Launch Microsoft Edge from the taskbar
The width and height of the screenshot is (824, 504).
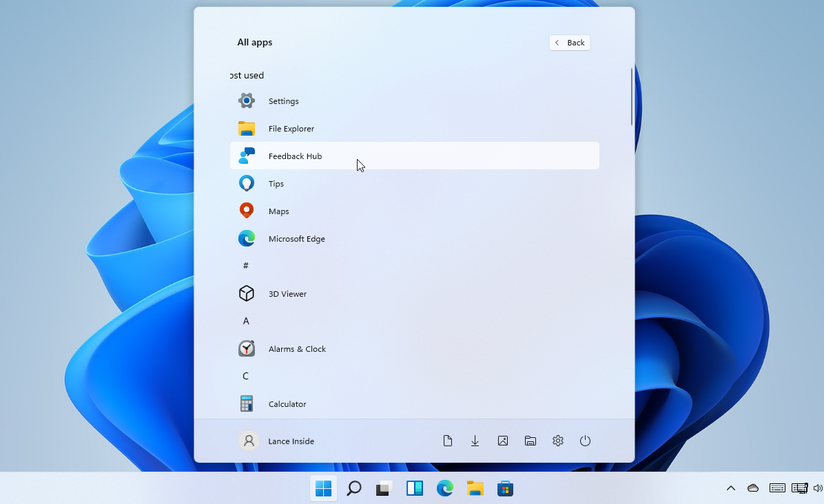[x=444, y=488]
